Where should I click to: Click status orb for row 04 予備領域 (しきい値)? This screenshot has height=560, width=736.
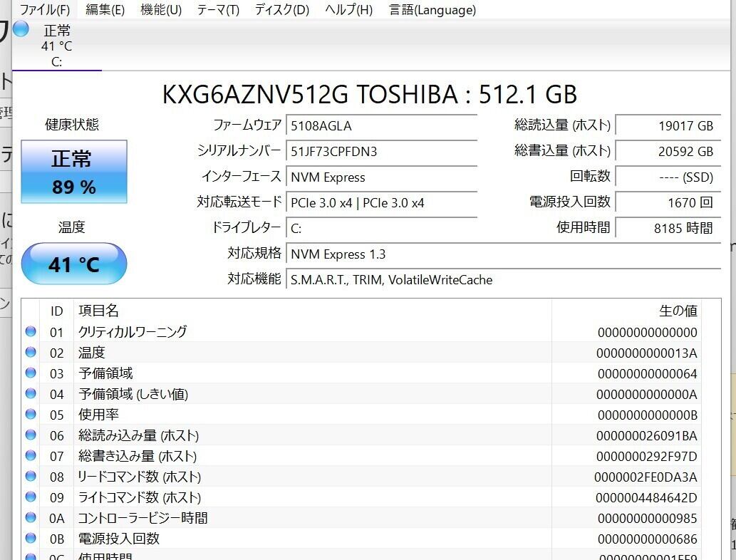31,393
